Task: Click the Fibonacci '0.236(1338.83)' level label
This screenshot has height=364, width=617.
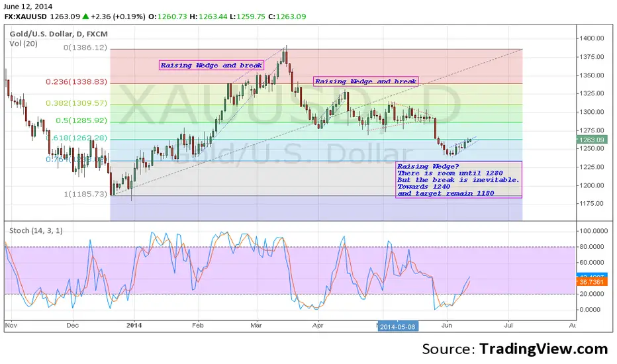Action: coord(77,82)
